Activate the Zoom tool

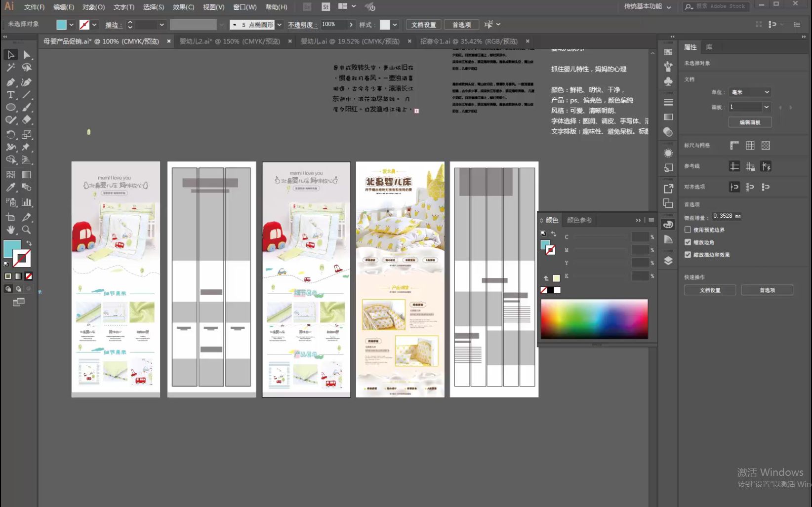pos(26,230)
